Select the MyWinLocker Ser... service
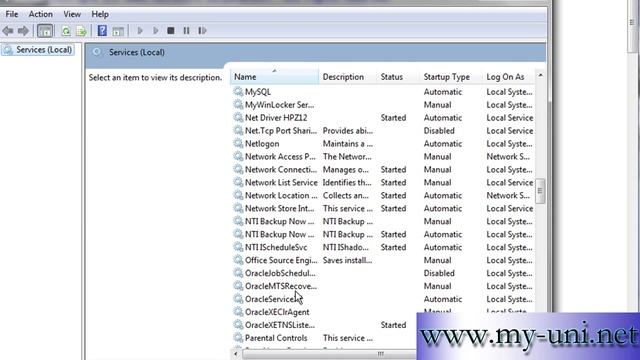The width and height of the screenshot is (640, 360). [279, 105]
